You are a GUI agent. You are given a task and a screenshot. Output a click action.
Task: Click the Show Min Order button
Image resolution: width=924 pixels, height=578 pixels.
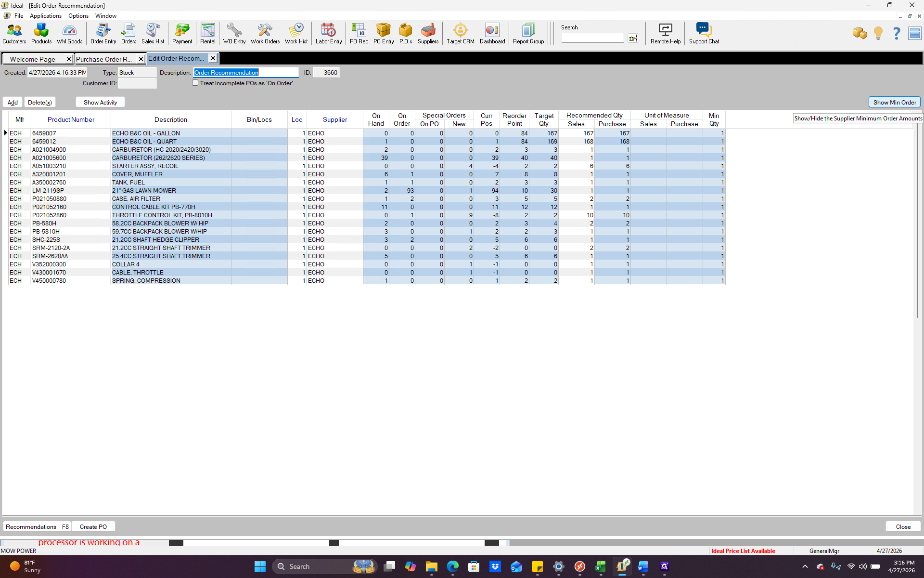[895, 102]
